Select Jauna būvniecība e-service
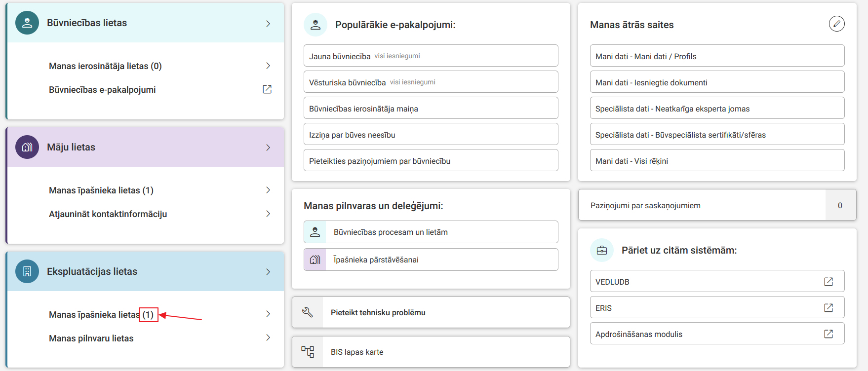The image size is (868, 371). [340, 56]
